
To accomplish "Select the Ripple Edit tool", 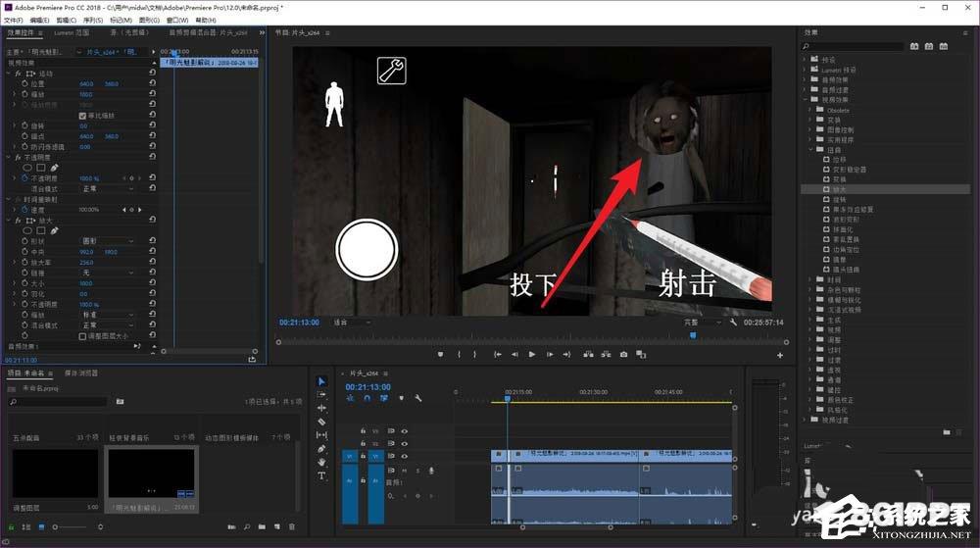I will (x=321, y=408).
